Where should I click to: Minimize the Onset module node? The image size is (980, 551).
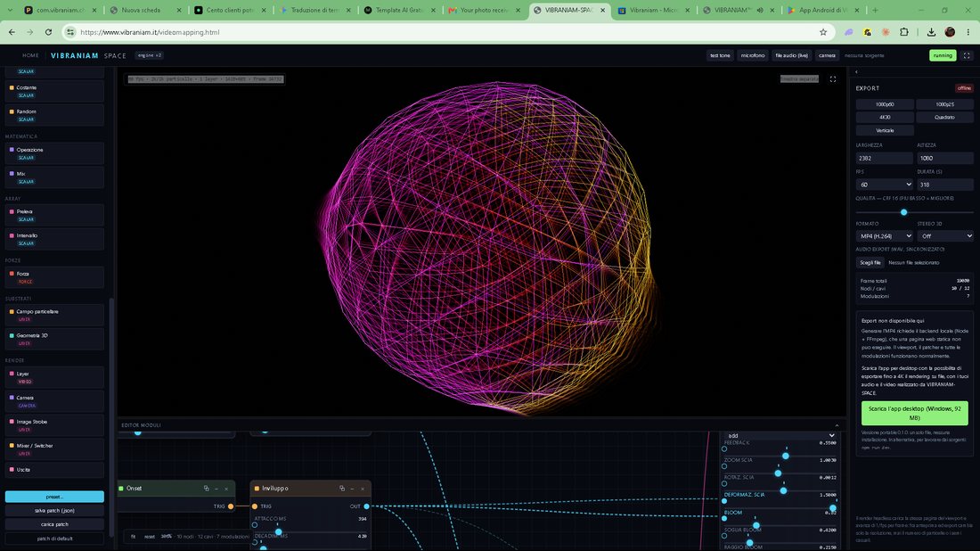tap(216, 489)
